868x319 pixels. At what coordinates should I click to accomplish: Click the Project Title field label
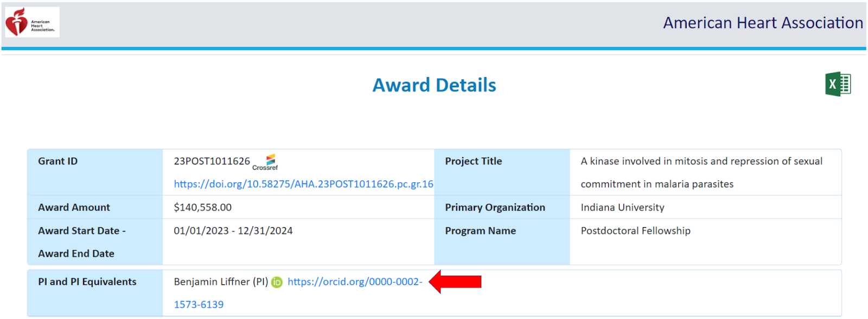click(x=473, y=162)
